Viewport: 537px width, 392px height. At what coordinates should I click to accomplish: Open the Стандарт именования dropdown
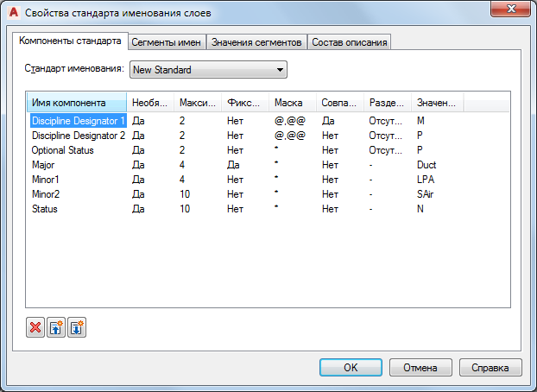208,70
